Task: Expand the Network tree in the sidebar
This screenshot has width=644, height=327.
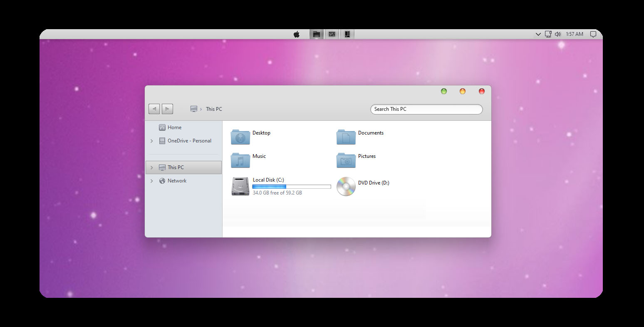Action: click(152, 180)
